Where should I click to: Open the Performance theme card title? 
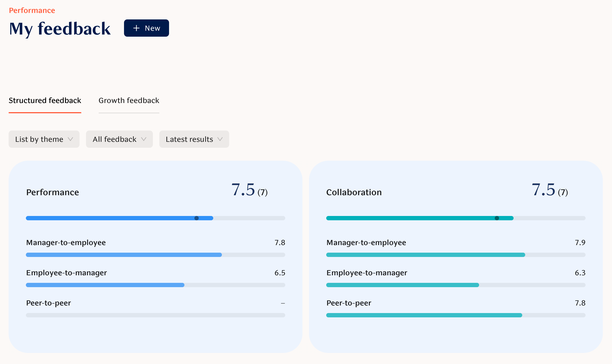[53, 192]
